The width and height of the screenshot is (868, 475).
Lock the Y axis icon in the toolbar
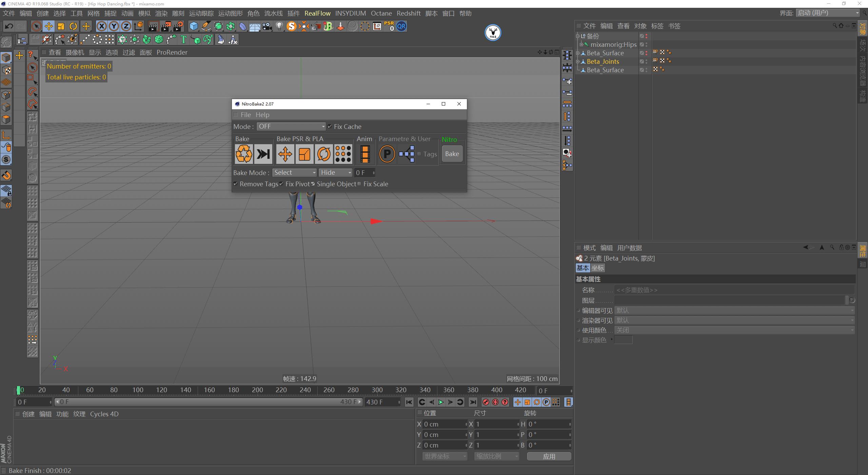[114, 26]
